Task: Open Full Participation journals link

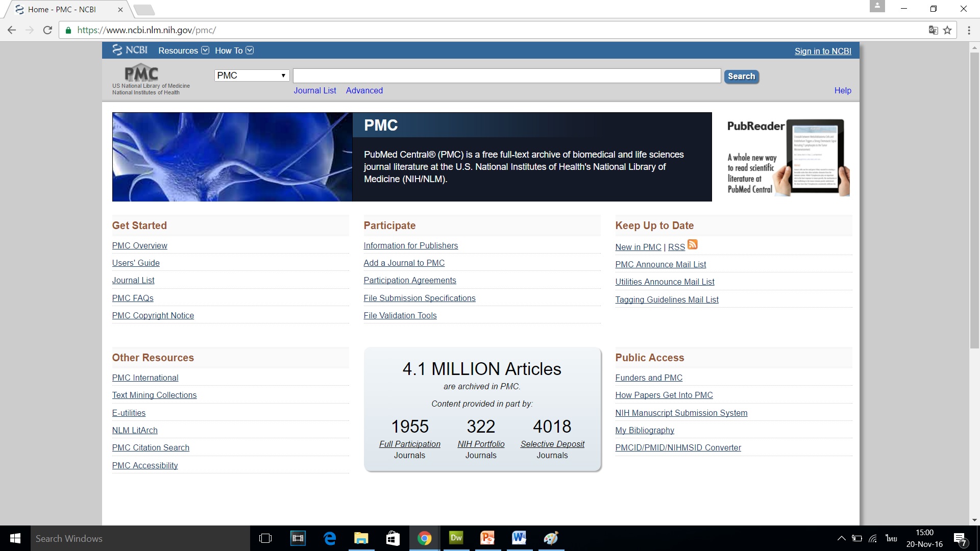Action: [x=410, y=444]
